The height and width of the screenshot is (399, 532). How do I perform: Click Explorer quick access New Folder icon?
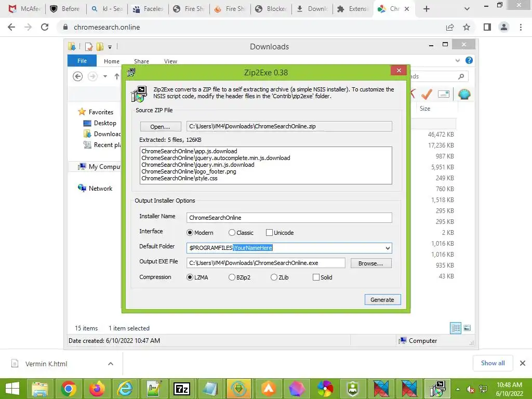tap(100, 47)
